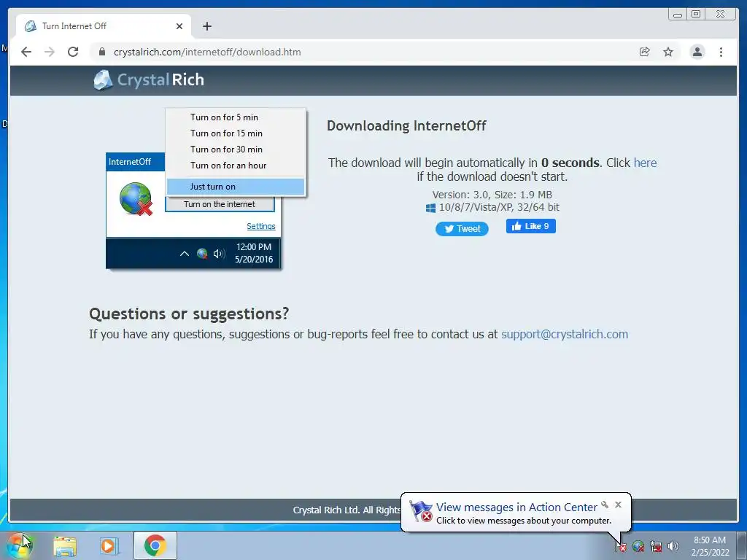
Task: Click the address bar URL crystalrich.com/internetoff/download.htm
Action: click(207, 52)
